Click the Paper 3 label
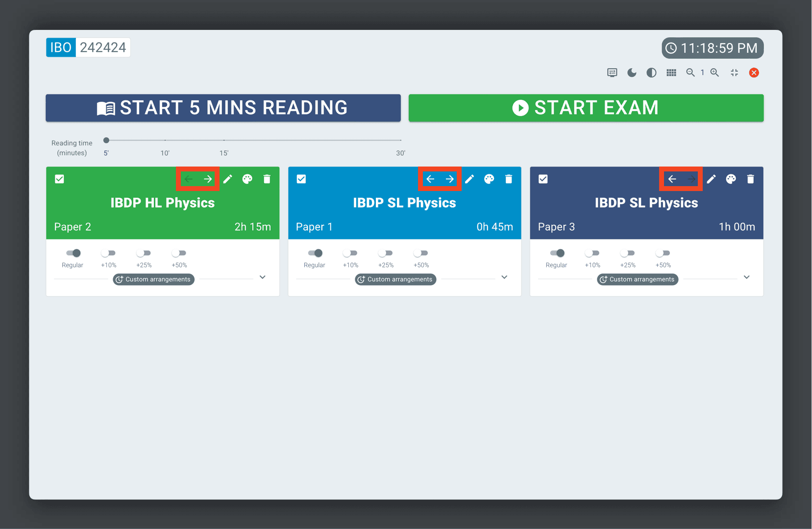Viewport: 812px width, 529px height. pos(556,227)
